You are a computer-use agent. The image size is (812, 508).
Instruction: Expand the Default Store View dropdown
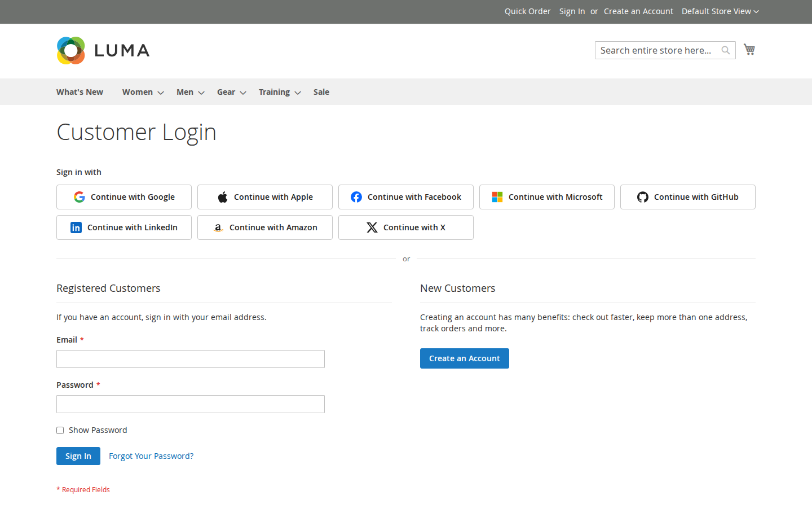(x=720, y=11)
